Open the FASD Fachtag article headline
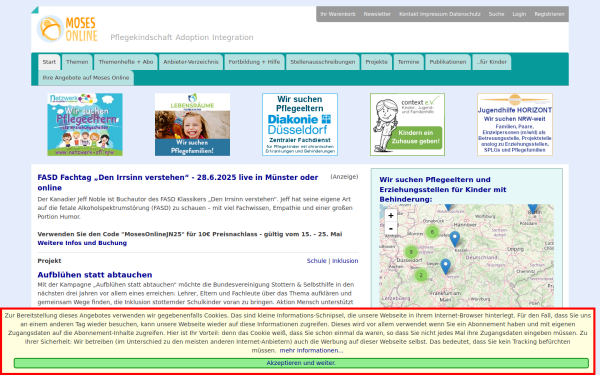 pos(178,183)
